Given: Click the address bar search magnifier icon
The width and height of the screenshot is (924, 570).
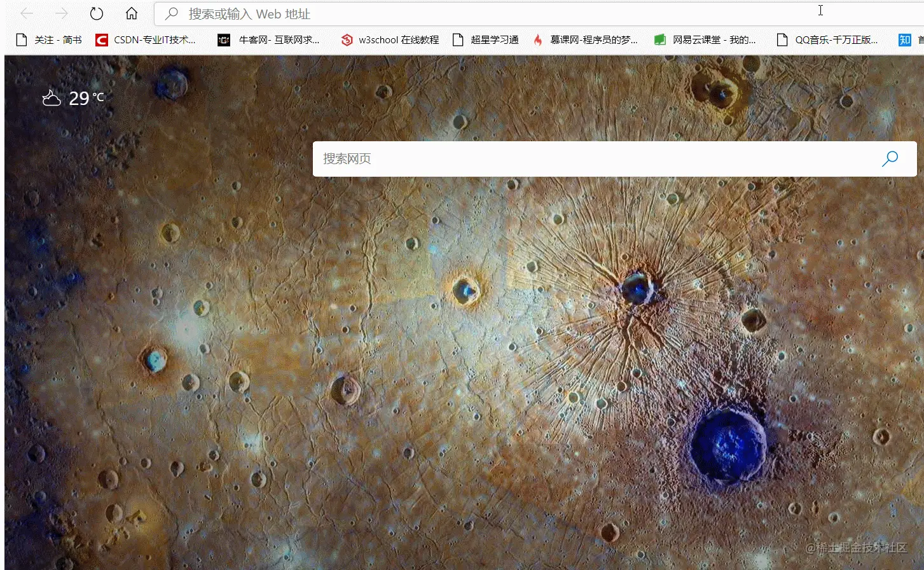Looking at the screenshot, I should coord(172,13).
